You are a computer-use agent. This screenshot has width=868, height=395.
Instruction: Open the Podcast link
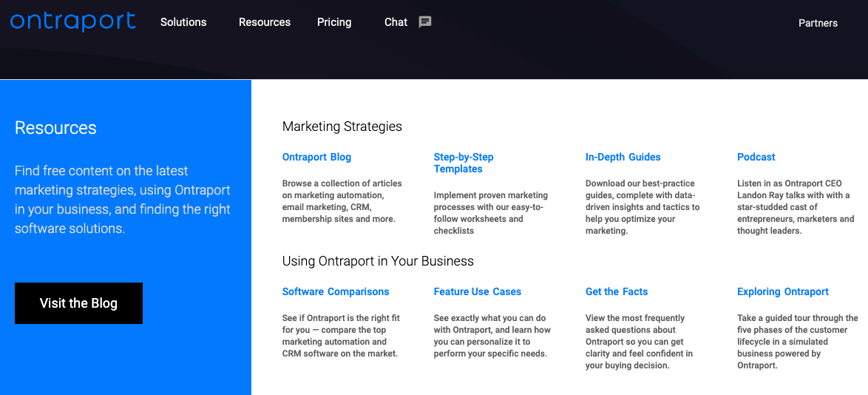tap(756, 157)
